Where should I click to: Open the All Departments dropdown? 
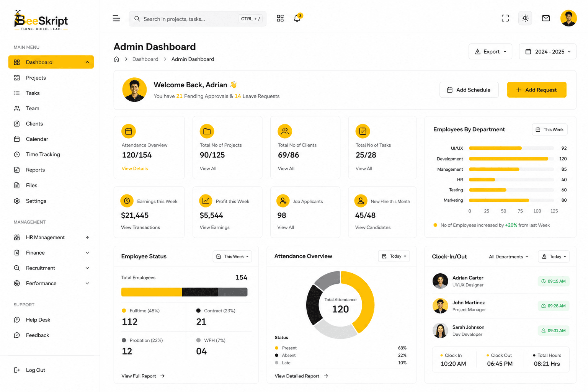[508, 256]
